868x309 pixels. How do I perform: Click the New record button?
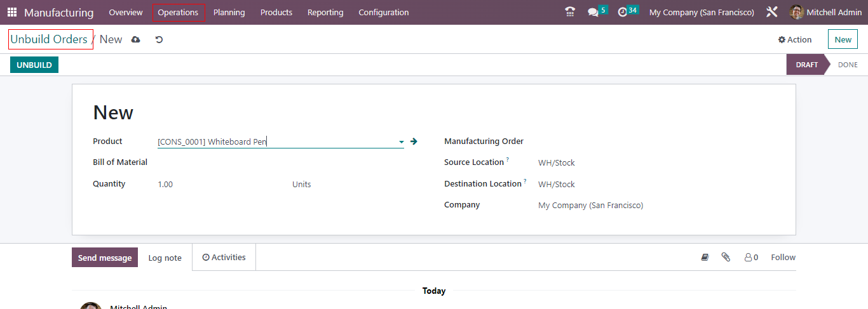(x=843, y=39)
